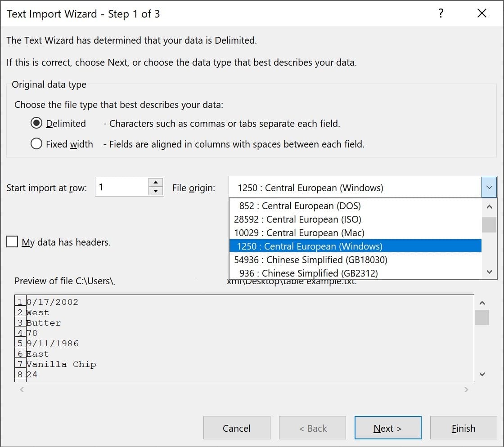The image size is (504, 447).
Task: Pick 54936 : Chinese Simplified (GB18030)
Action: tap(310, 259)
